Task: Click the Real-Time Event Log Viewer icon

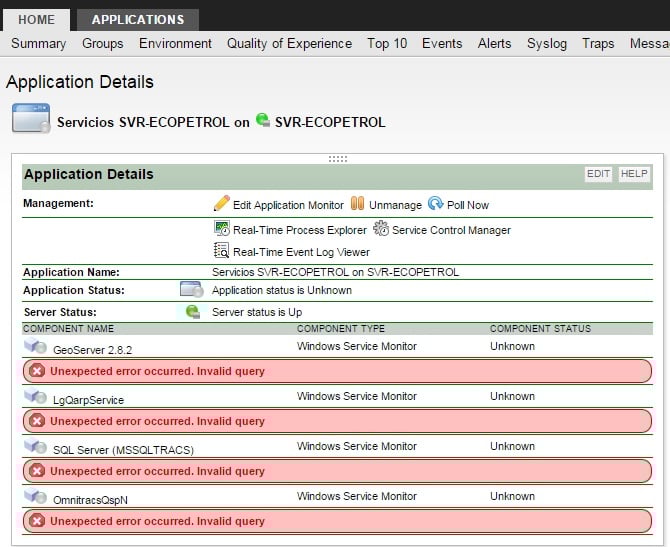Action: pyautogui.click(x=221, y=250)
